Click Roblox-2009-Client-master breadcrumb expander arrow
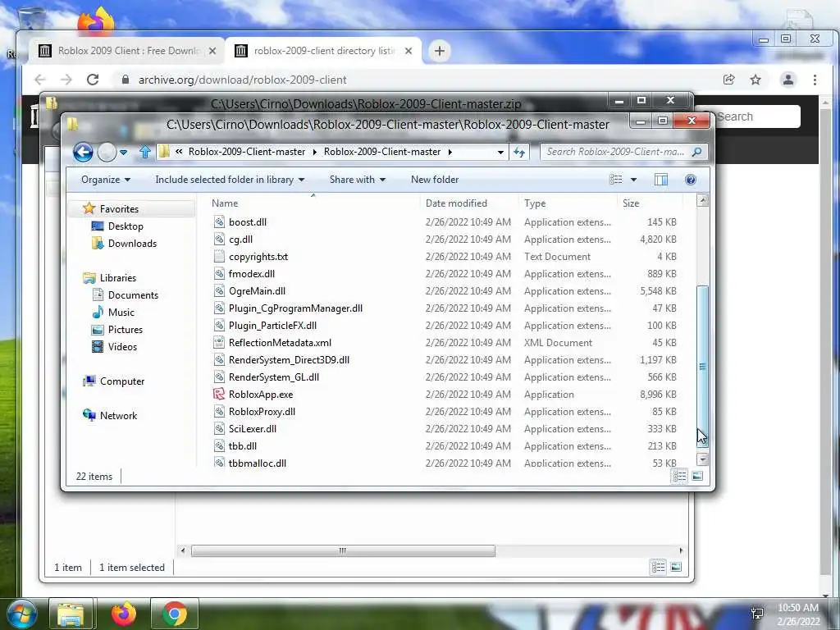Viewport: 840px width, 630px height. tap(450, 152)
